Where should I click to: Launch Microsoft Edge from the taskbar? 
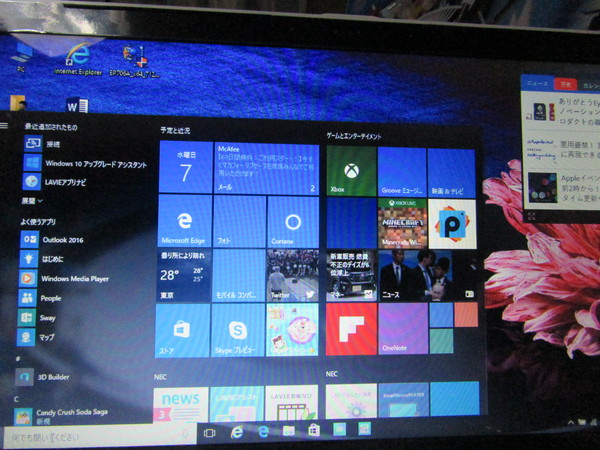pyautogui.click(x=263, y=432)
